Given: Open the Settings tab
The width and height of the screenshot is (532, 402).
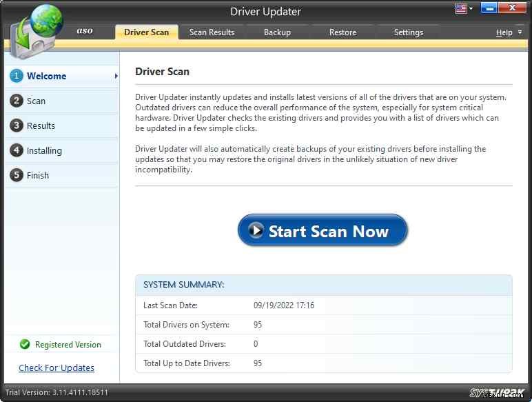Looking at the screenshot, I should pyautogui.click(x=408, y=32).
